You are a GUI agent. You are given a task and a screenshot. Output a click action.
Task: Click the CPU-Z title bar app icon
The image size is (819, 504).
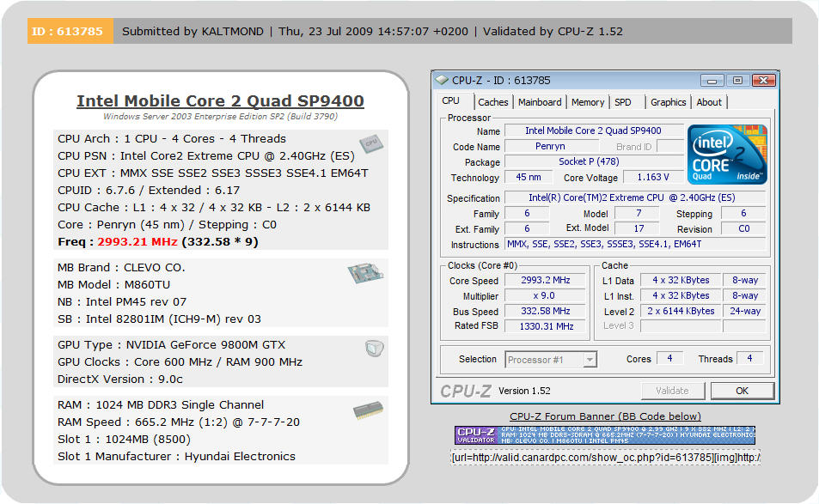point(442,80)
